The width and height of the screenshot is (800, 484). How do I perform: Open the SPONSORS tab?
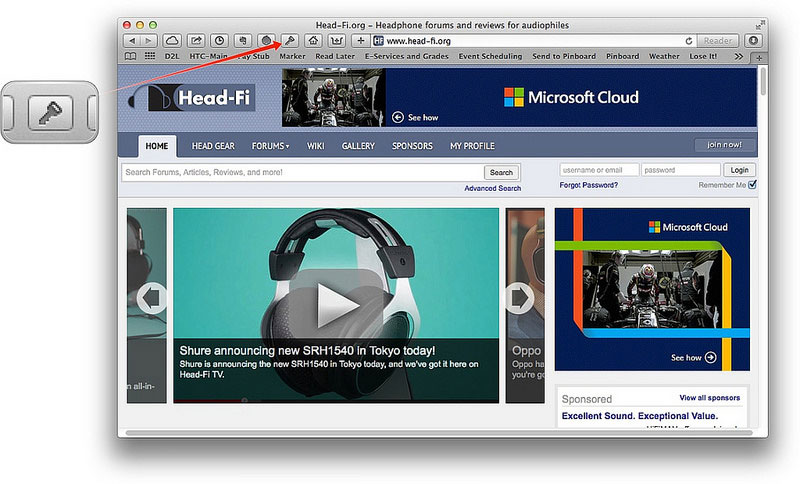(x=412, y=146)
